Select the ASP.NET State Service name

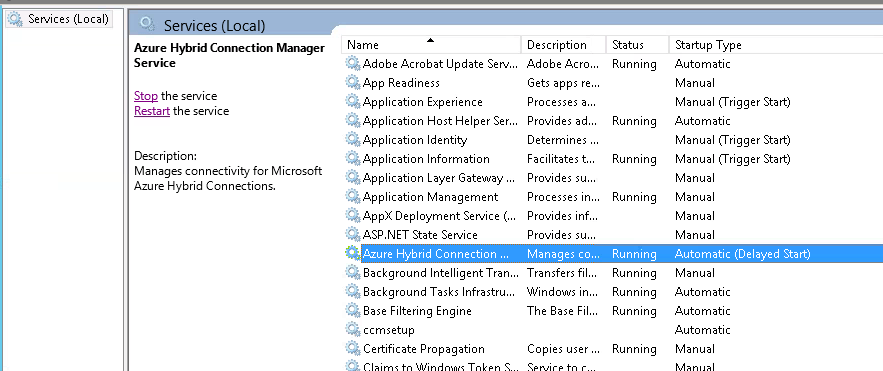tap(420, 235)
